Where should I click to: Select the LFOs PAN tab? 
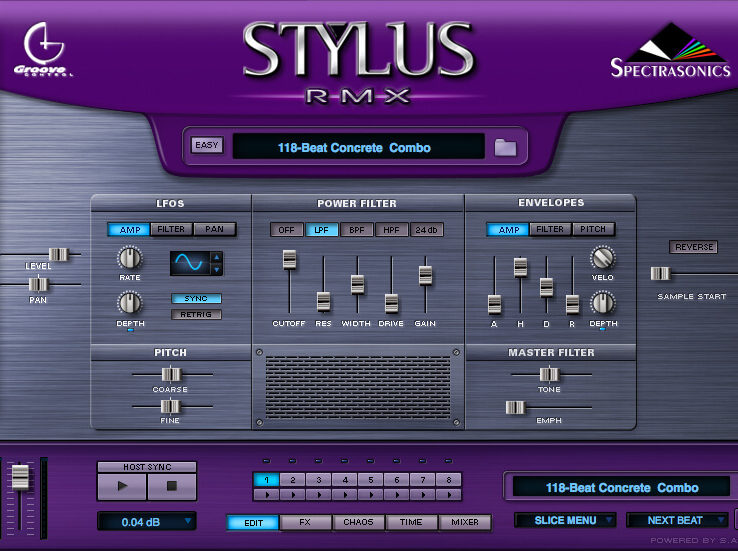point(214,229)
